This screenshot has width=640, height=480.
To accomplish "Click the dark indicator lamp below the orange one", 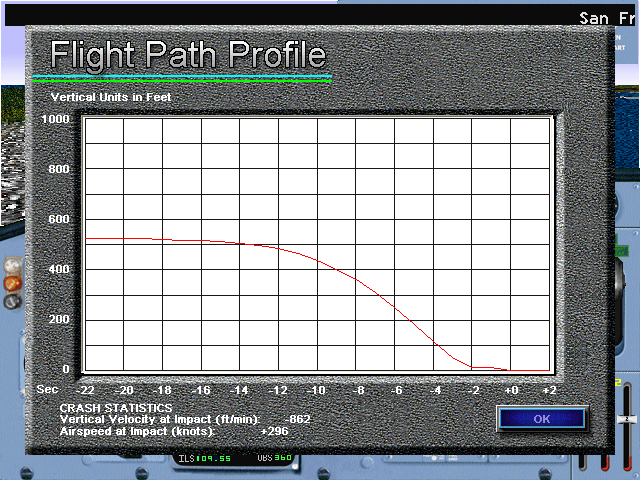I will click(13, 302).
